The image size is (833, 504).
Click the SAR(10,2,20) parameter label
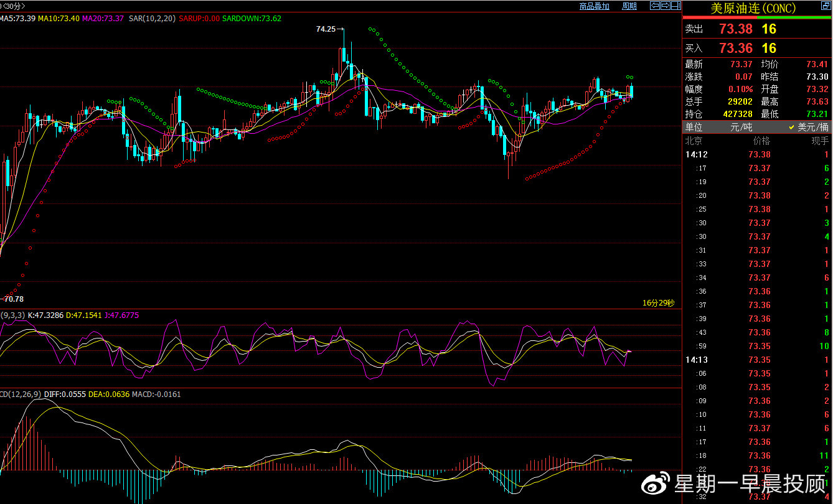pos(153,19)
